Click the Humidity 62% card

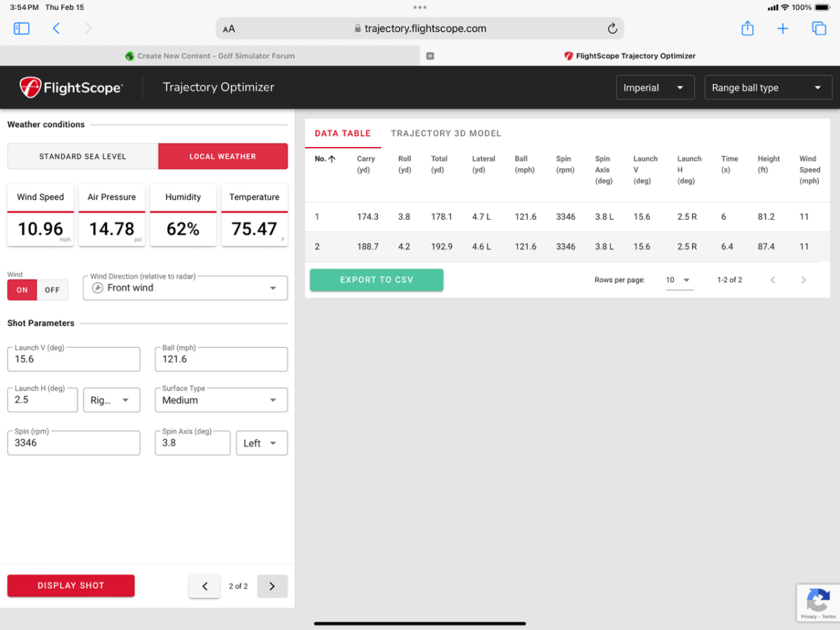click(x=183, y=216)
